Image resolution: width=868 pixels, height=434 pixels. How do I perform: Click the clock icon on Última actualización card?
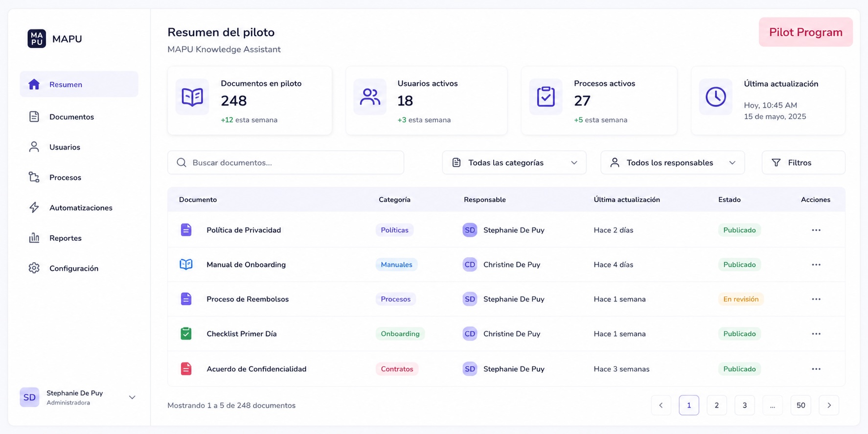coord(715,97)
